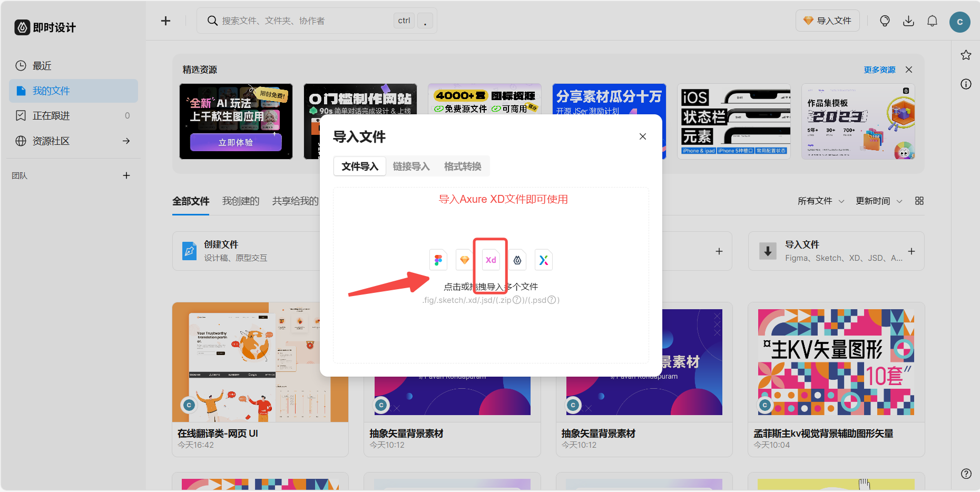980x492 pixels.
Task: Click the 立即体验 button
Action: [x=236, y=142]
